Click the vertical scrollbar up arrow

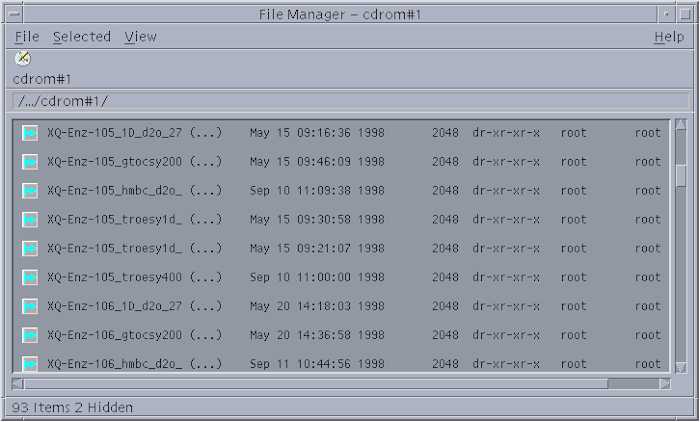pyautogui.click(x=680, y=124)
